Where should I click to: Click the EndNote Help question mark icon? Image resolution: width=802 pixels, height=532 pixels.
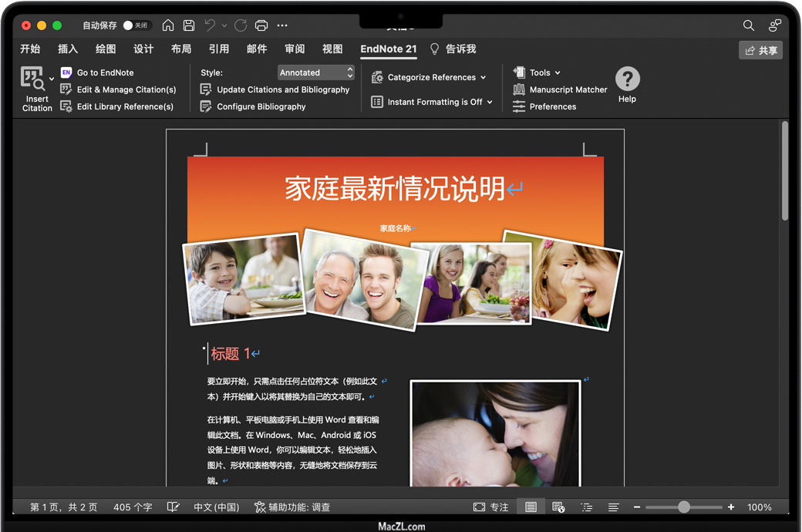tap(627, 79)
